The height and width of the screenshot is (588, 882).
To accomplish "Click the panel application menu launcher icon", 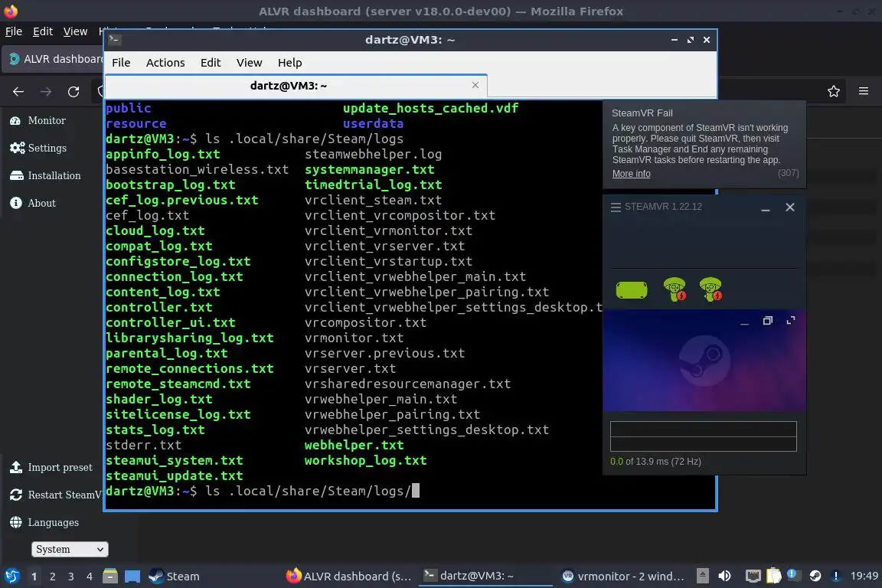I will point(11,577).
